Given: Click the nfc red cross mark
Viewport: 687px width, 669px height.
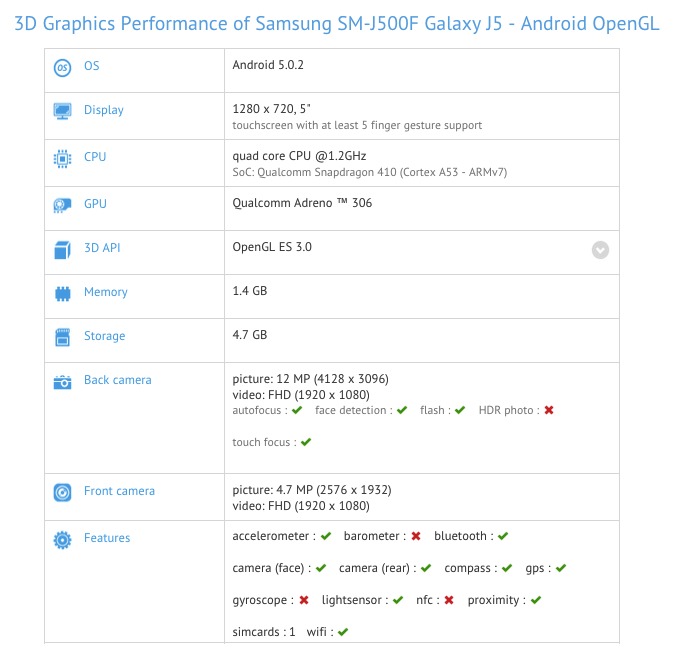Looking at the screenshot, I should [449, 600].
